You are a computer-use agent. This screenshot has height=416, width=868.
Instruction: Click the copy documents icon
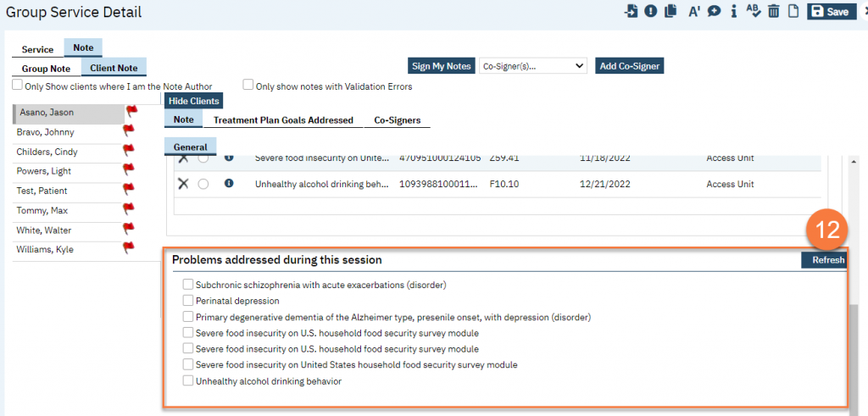tap(671, 11)
